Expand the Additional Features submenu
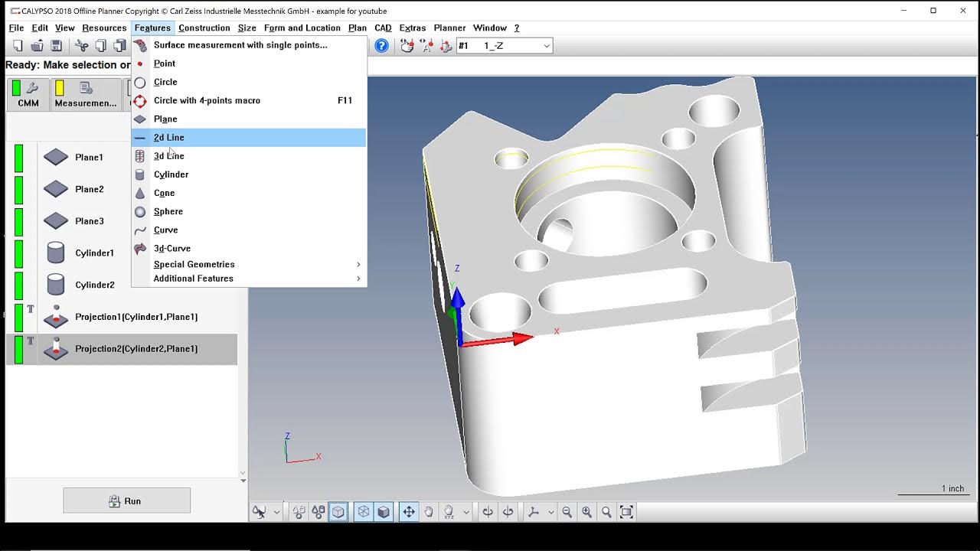980x551 pixels. pyautogui.click(x=249, y=279)
